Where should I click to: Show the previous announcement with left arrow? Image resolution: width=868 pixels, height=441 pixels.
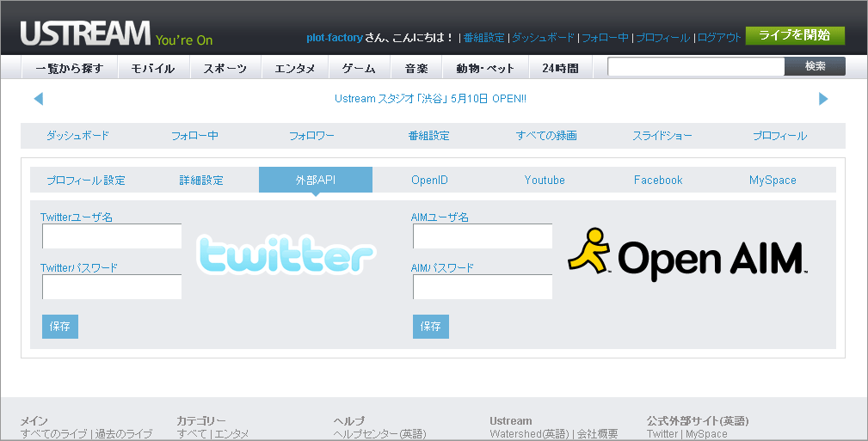38,99
